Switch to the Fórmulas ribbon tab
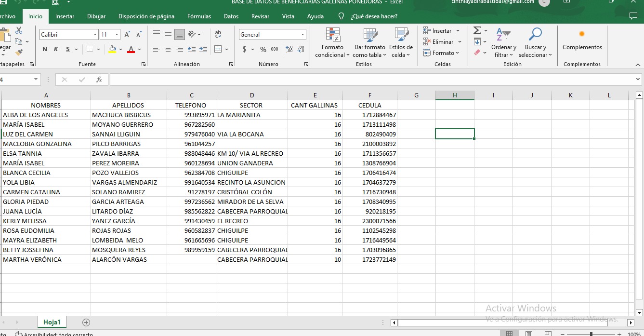 pyautogui.click(x=199, y=16)
